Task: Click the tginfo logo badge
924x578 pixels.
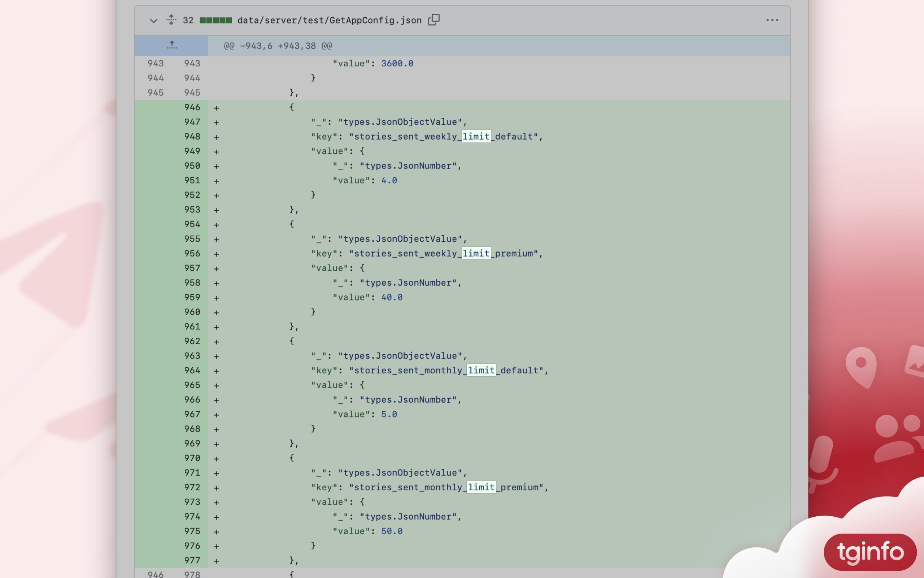Action: point(870,552)
